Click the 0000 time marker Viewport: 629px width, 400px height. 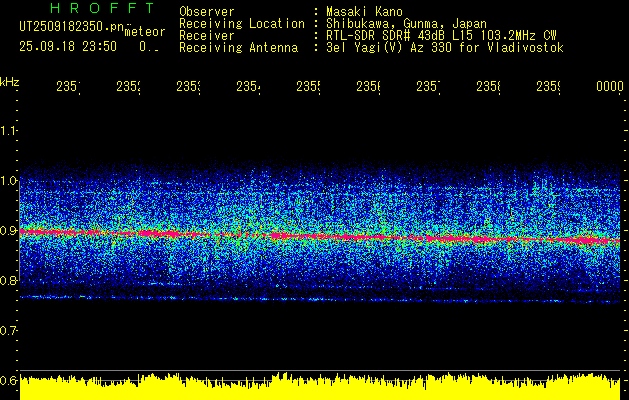pos(610,86)
